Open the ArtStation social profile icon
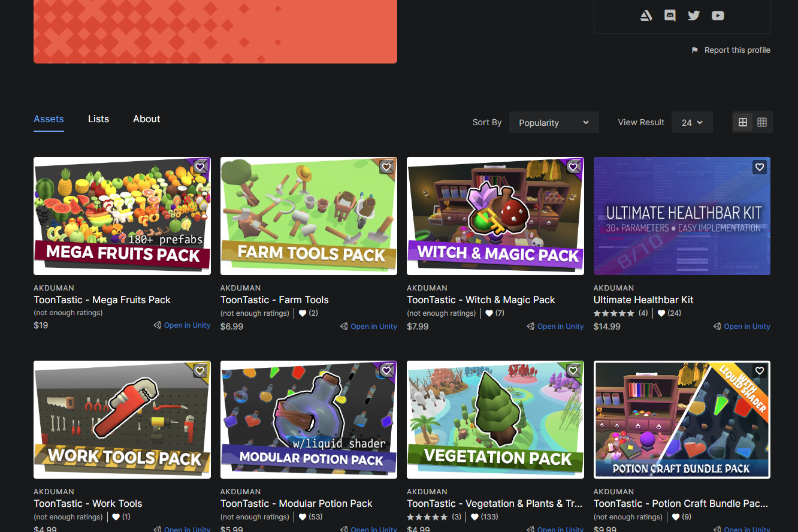This screenshot has height=532, width=798. 646,16
